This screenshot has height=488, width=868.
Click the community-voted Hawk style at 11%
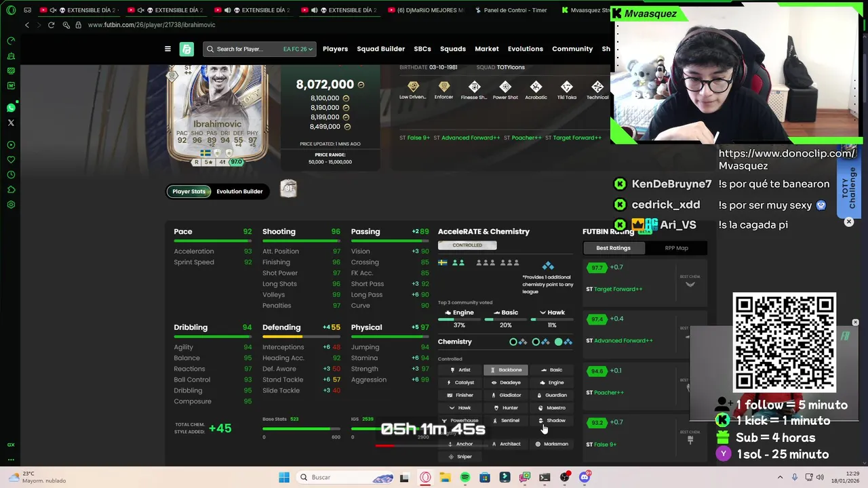552,318
